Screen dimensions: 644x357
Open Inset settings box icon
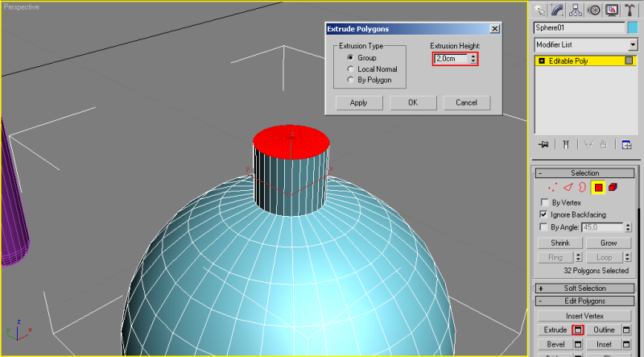coord(626,344)
